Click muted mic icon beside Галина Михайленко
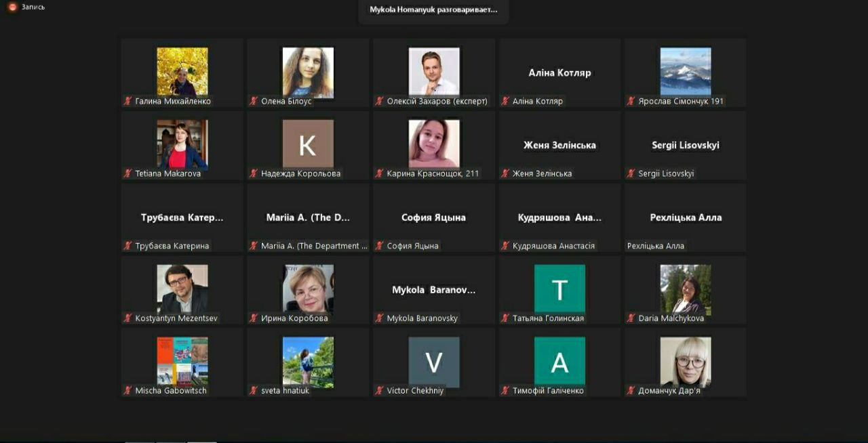Viewport: 868px width, 443px height. 127,101
